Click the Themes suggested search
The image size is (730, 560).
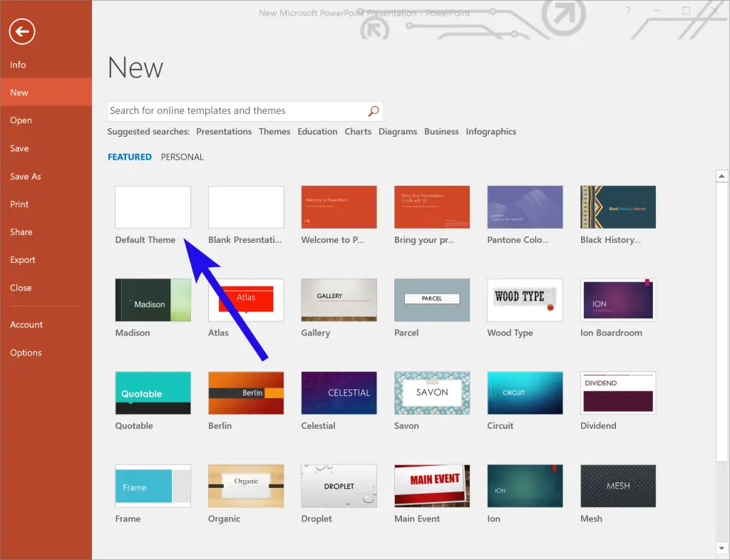(x=274, y=131)
